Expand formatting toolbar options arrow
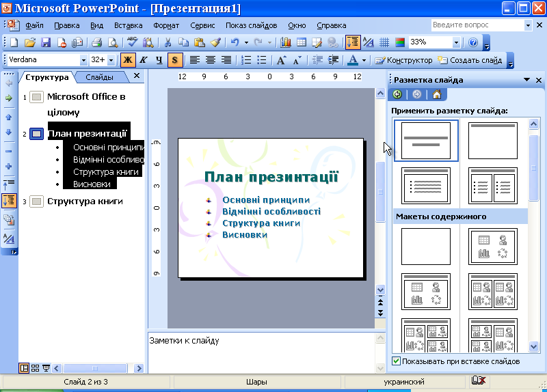The height and width of the screenshot is (392, 547). [x=510, y=60]
